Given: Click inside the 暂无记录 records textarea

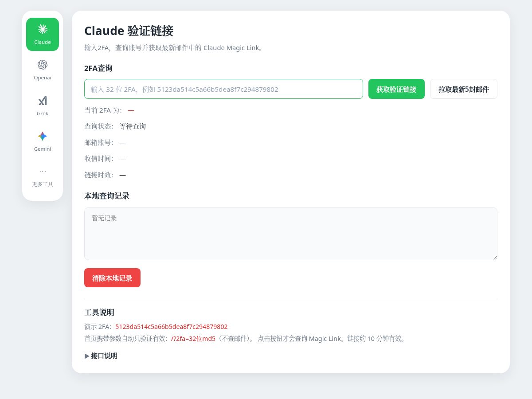Looking at the screenshot, I should 291,234.
